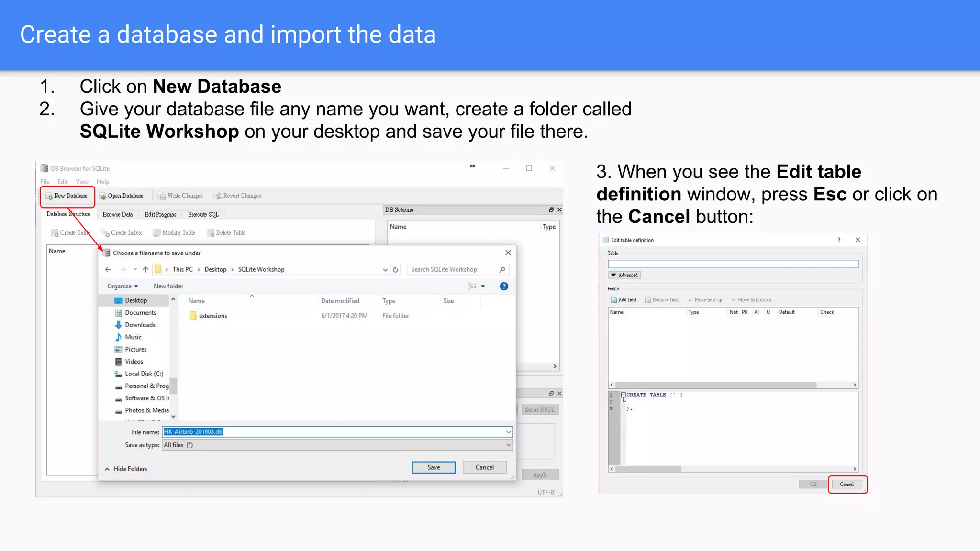
Task: Click the Delete Table button
Action: click(226, 233)
